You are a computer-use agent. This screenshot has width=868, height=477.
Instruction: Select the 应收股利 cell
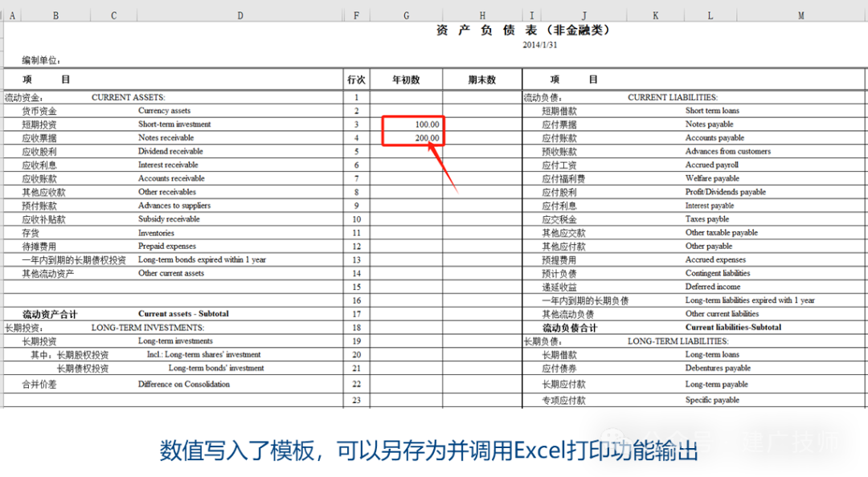[39, 152]
